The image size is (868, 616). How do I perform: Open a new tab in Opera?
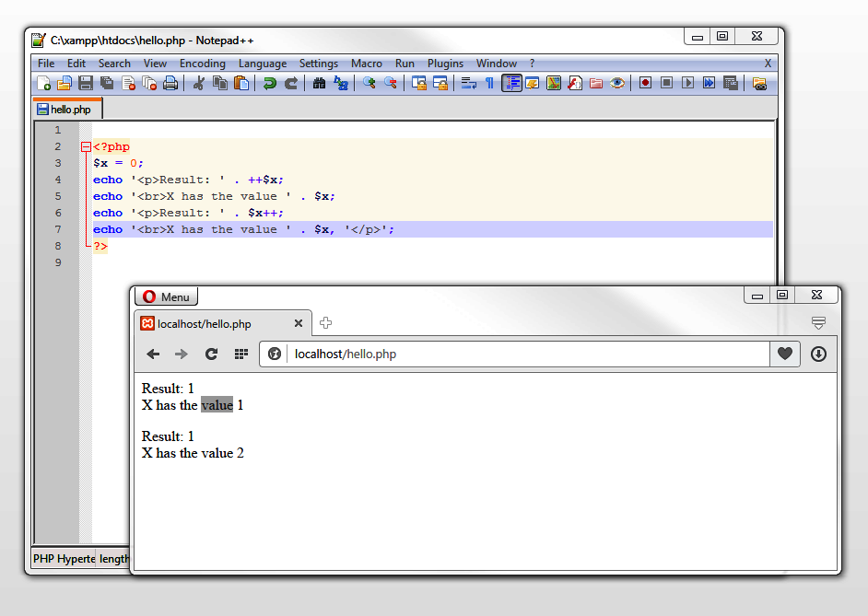[325, 323]
